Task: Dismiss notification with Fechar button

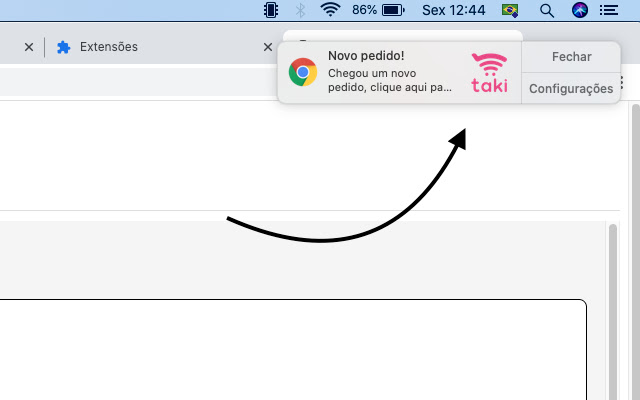Action: pyautogui.click(x=571, y=57)
